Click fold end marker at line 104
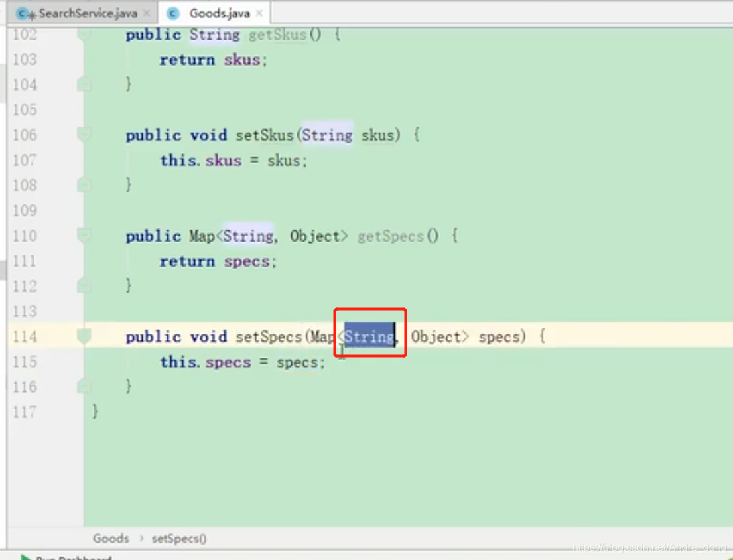Image resolution: width=733 pixels, height=560 pixels. (x=84, y=84)
